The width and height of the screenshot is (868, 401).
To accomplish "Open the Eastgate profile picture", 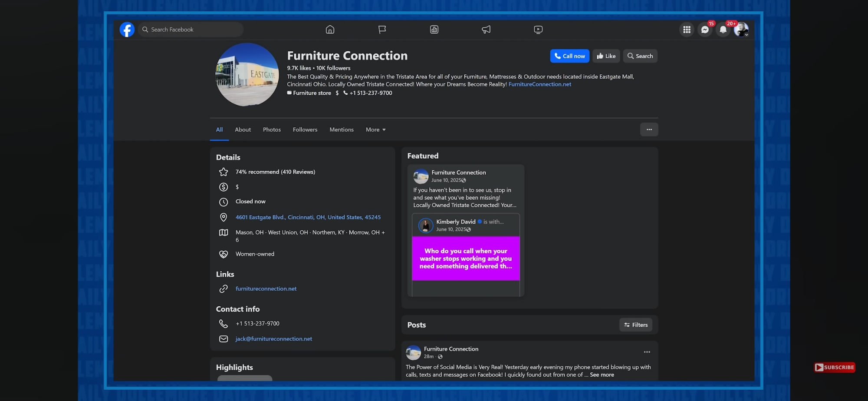I will (x=247, y=74).
